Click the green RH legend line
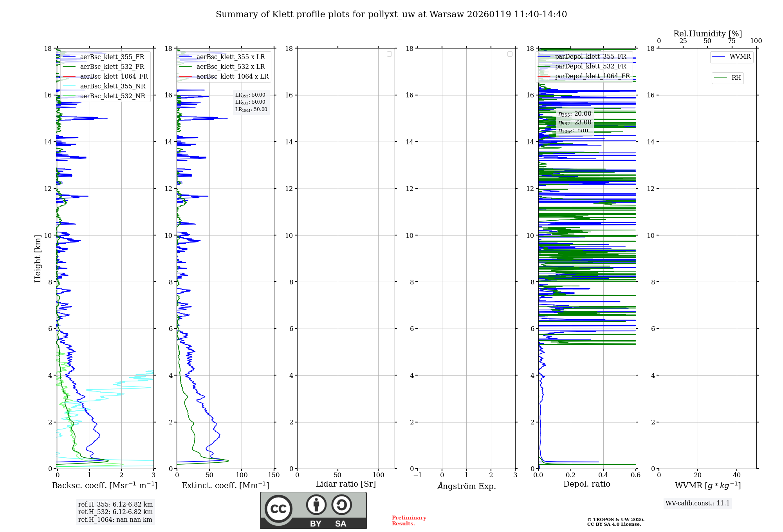This screenshot has width=783, height=532. pos(720,78)
